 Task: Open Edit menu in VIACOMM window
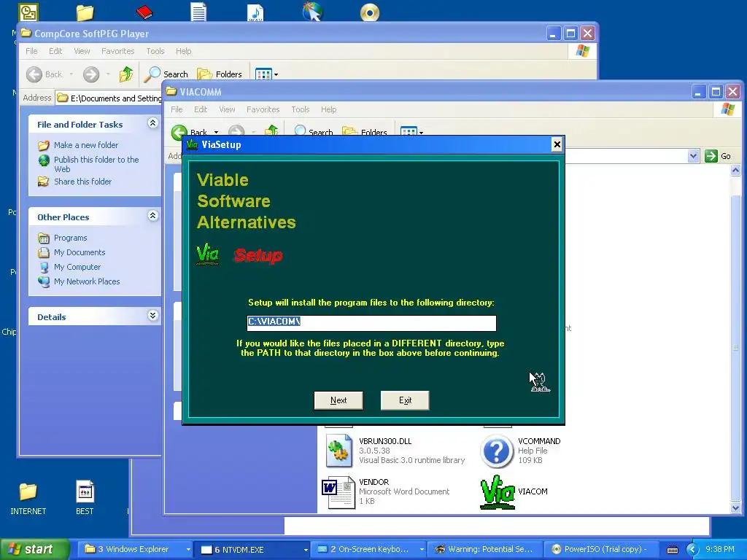(x=201, y=109)
